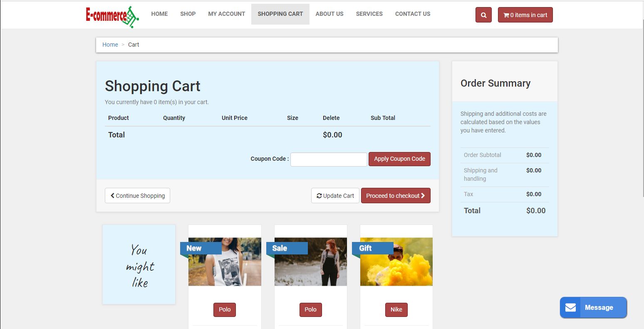
Task: Open the Sale product image thumbnail
Action: click(311, 262)
